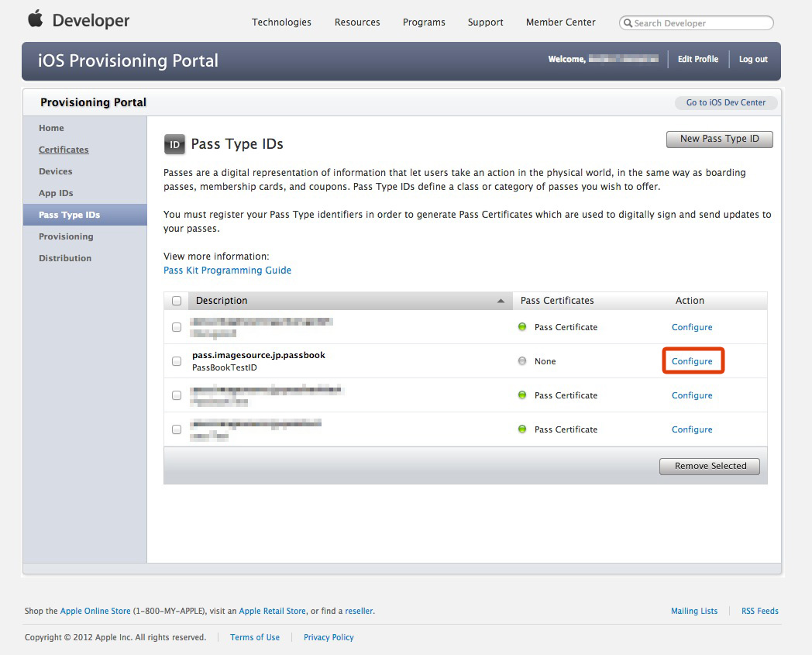This screenshot has width=812, height=655.
Task: Click Go to iOS Dev Center
Action: pos(725,102)
